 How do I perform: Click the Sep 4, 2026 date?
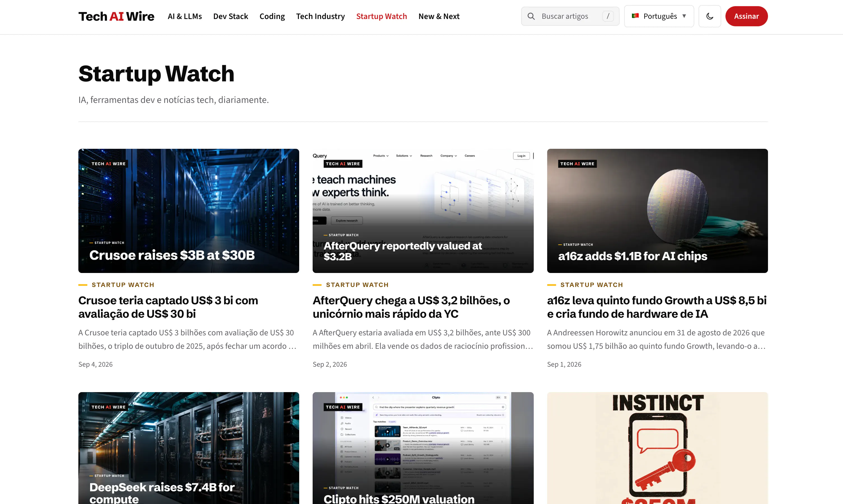95,364
